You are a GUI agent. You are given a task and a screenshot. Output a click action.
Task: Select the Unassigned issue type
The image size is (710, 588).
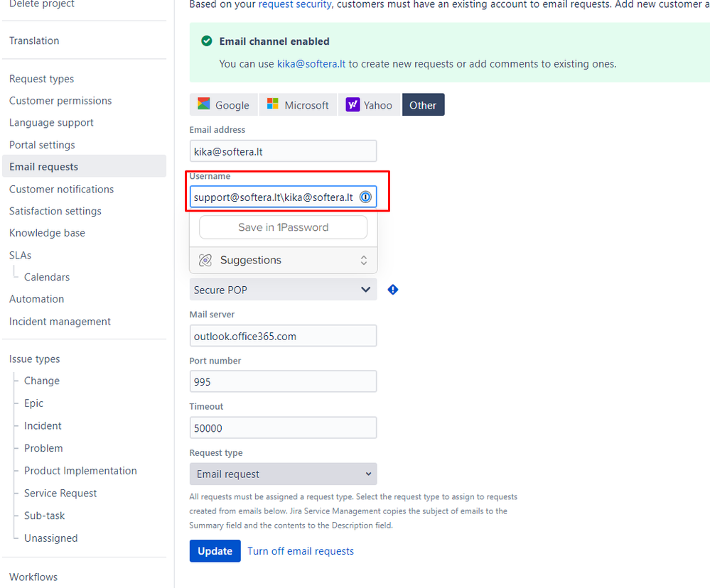click(x=50, y=538)
